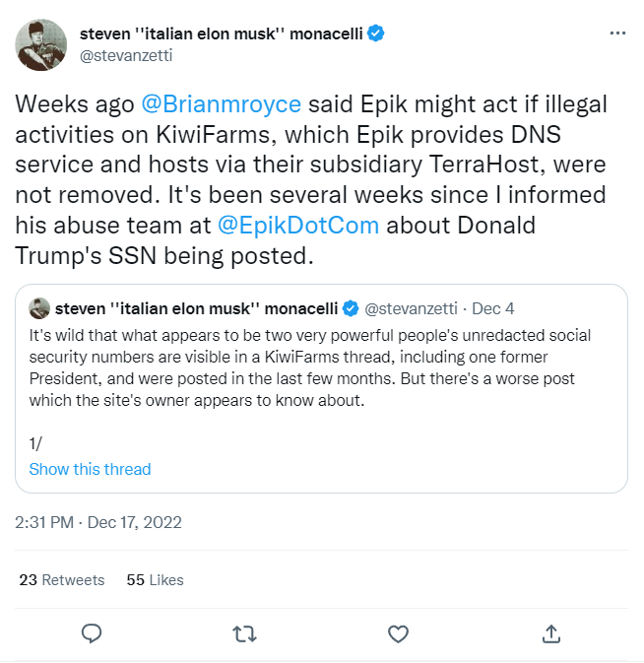The height and width of the screenshot is (663, 644).
Task: Open the @Brianmroyce mention link
Action: click(221, 104)
